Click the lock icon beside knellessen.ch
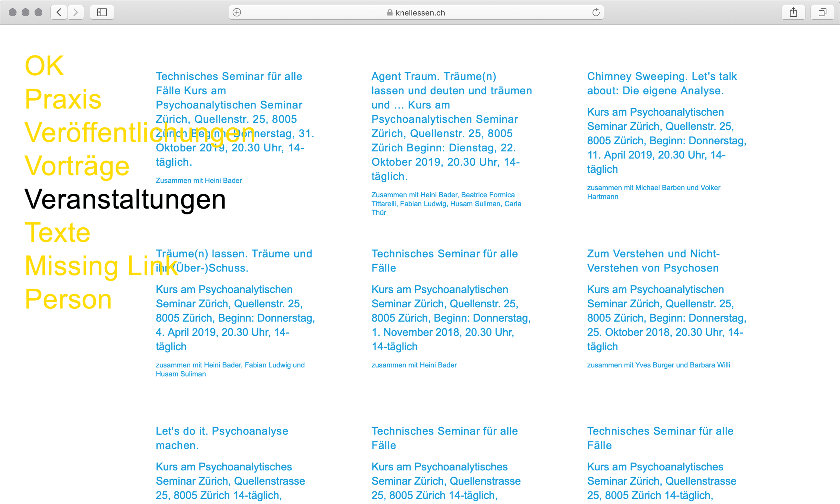This screenshot has width=840, height=504. [390, 13]
